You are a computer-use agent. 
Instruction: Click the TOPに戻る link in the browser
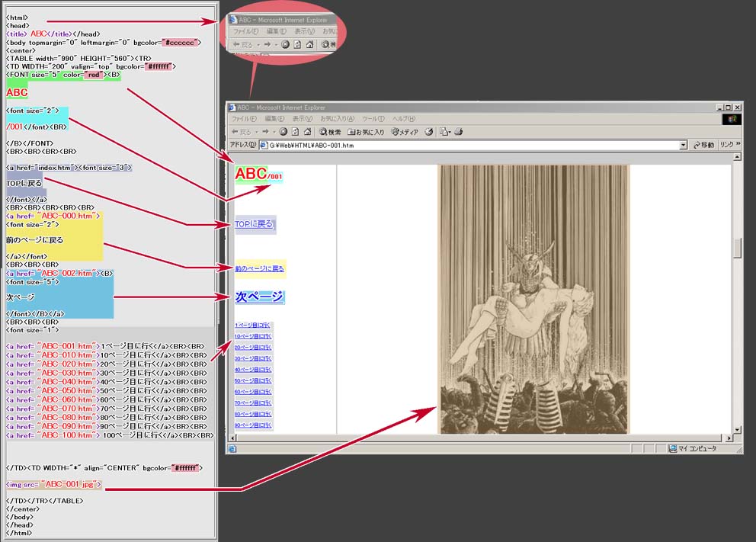254,224
